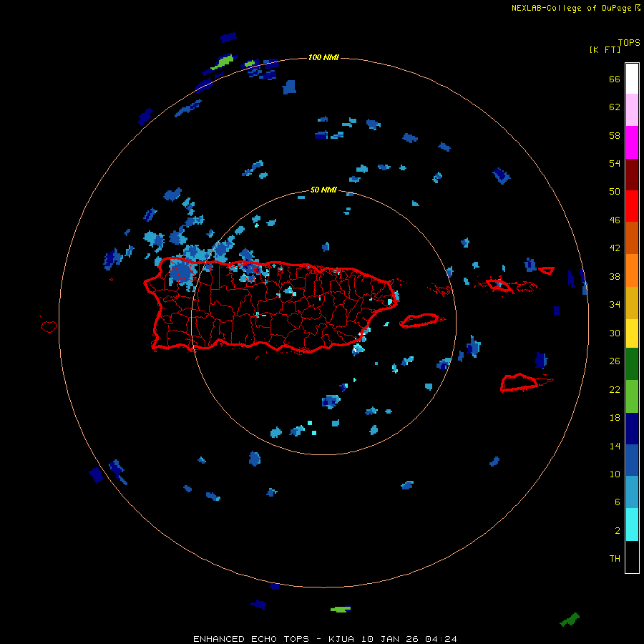
Task: Select the gold legend color band
Action: pos(632,303)
